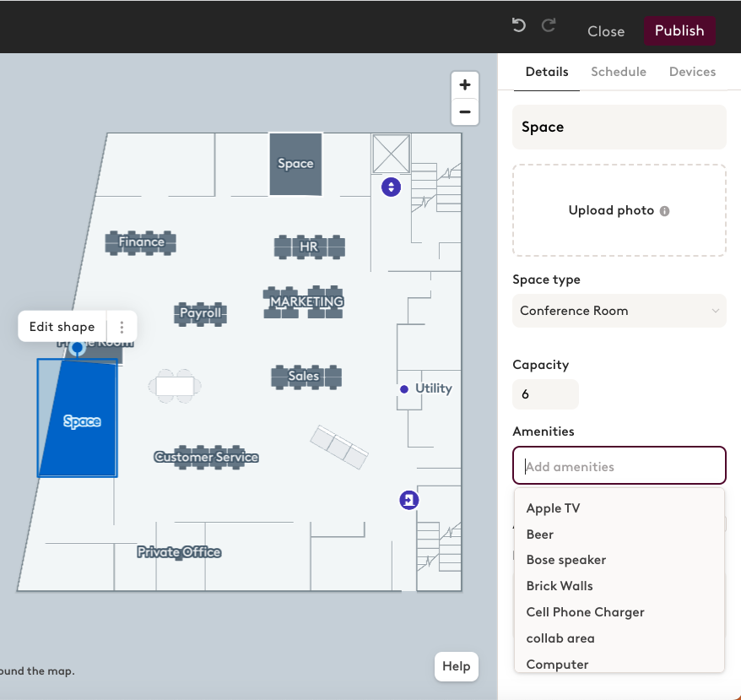Select Bose speaker from the amenities list
741x700 pixels.
point(565,560)
